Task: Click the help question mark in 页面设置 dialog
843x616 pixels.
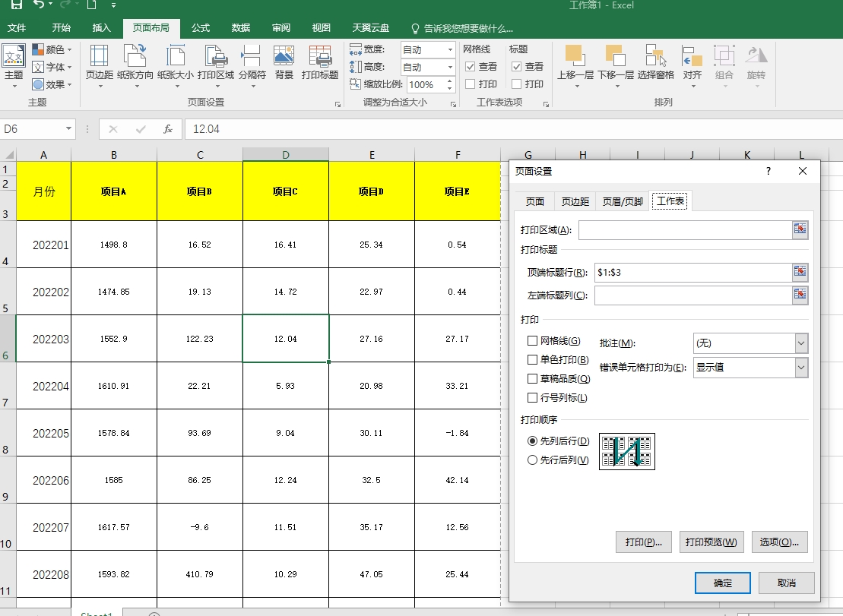Action: pyautogui.click(x=769, y=171)
